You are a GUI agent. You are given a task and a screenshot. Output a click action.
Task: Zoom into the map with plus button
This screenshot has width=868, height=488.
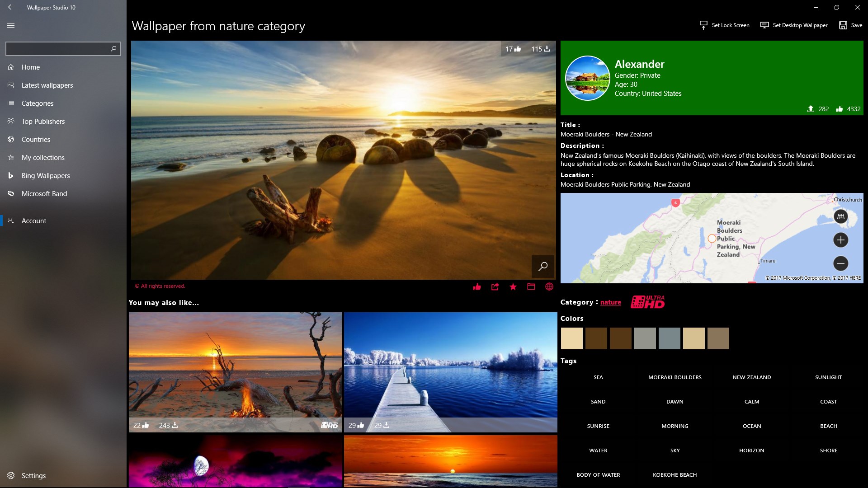(841, 240)
